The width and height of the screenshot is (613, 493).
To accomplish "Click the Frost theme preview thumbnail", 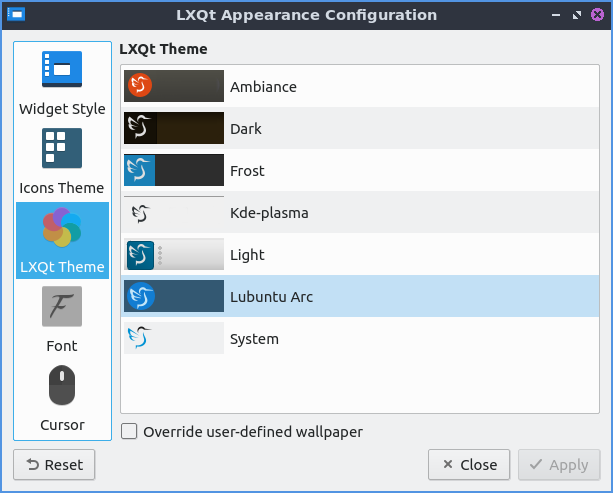I will (x=174, y=170).
